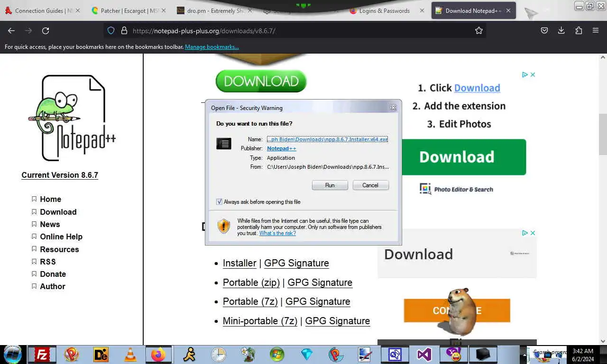The height and width of the screenshot is (364, 607).
Task: Close the Download Notepad++ tab
Action: click(509, 10)
